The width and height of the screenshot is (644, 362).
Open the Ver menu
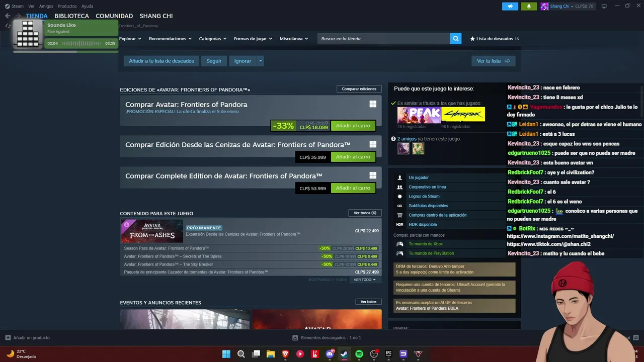(31, 6)
